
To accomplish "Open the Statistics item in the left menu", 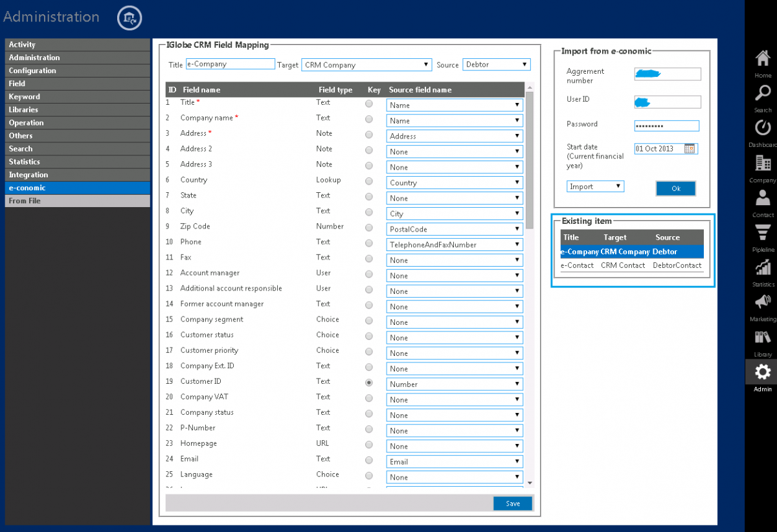I will point(78,162).
